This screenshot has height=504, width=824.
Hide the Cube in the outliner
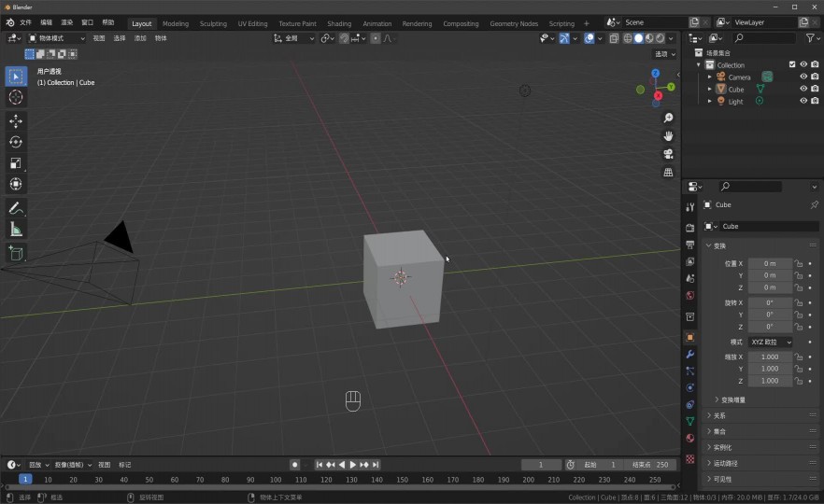point(803,89)
